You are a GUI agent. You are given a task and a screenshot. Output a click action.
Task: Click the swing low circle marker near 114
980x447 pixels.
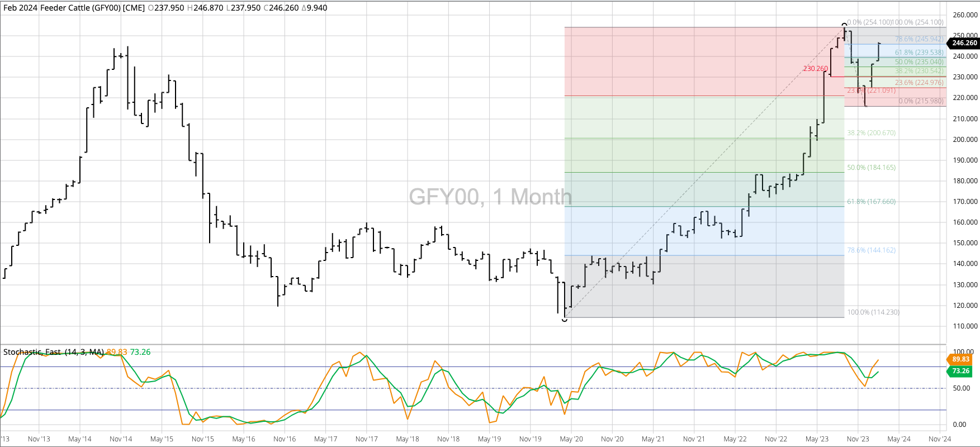click(x=565, y=319)
